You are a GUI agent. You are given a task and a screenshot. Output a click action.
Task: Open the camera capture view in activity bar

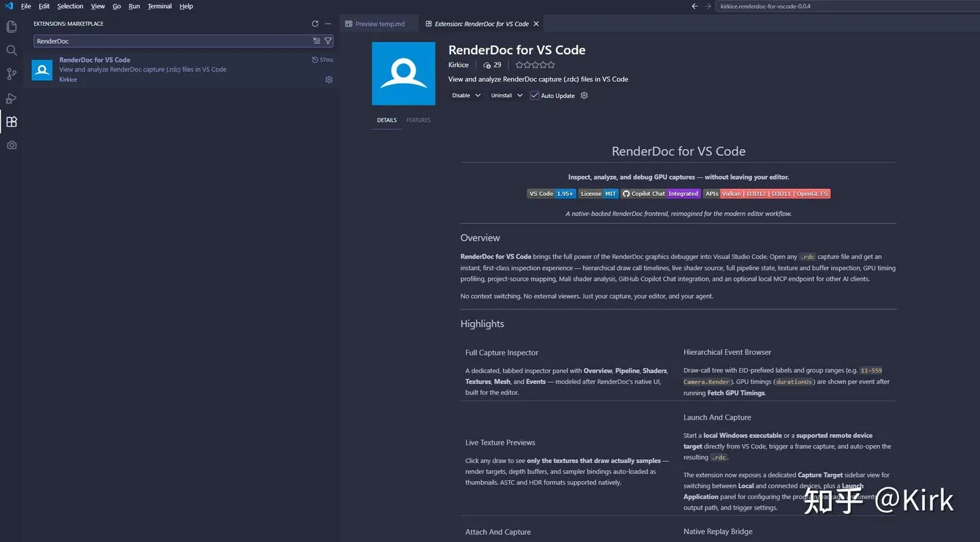[x=12, y=145]
